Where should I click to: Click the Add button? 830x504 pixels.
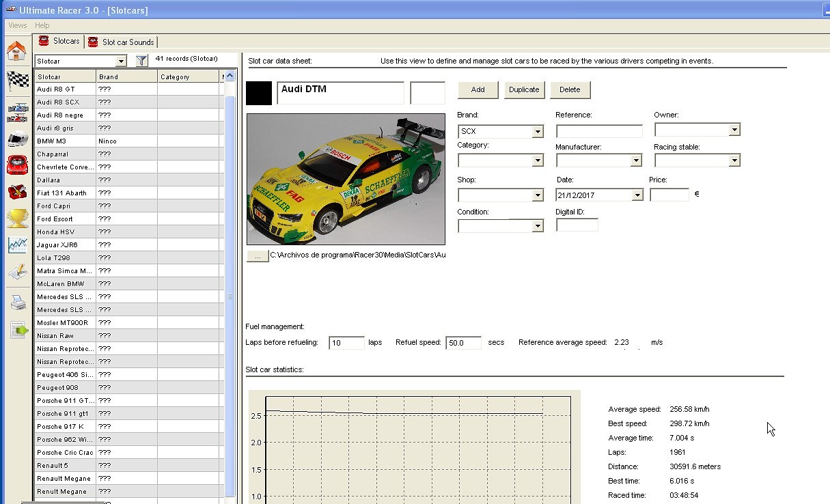(478, 89)
